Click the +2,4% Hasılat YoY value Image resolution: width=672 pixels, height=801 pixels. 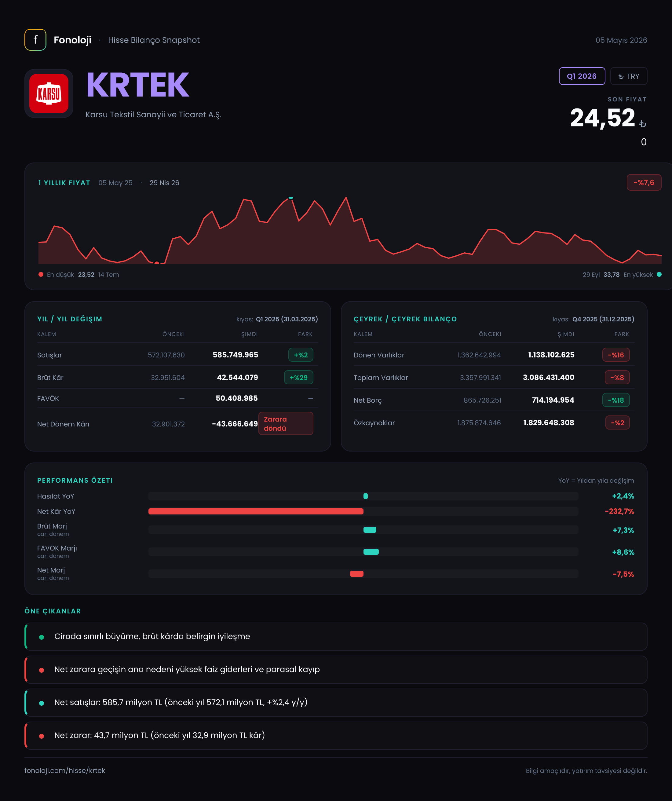point(623,496)
